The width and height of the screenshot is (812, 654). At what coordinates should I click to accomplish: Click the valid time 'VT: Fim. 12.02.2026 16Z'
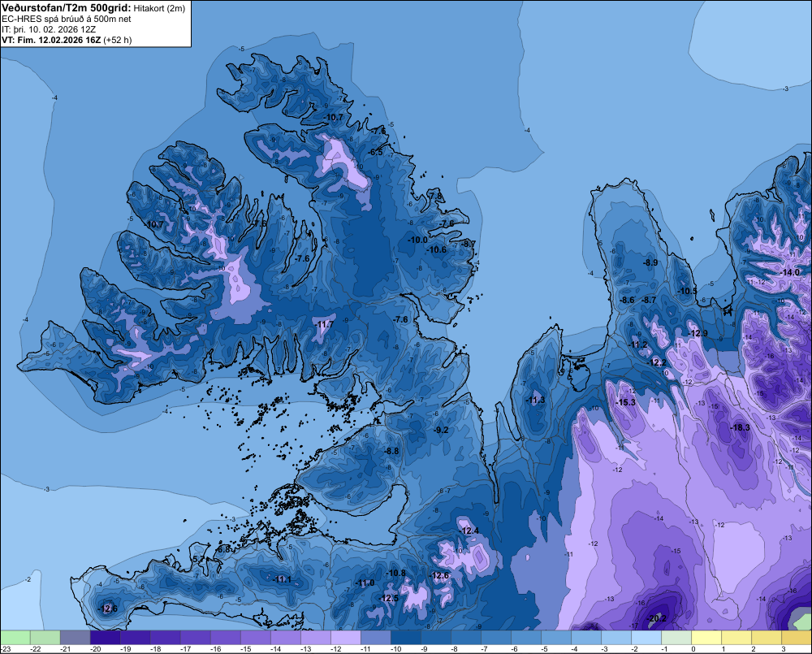click(x=51, y=40)
